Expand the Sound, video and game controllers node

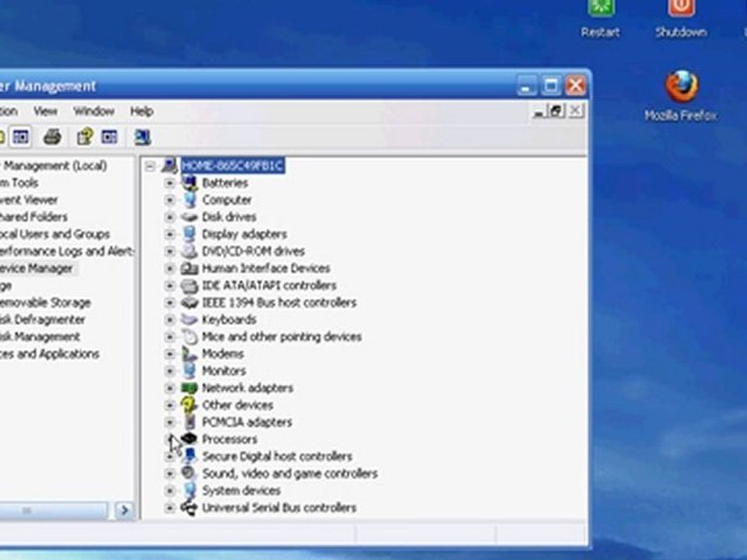click(170, 474)
